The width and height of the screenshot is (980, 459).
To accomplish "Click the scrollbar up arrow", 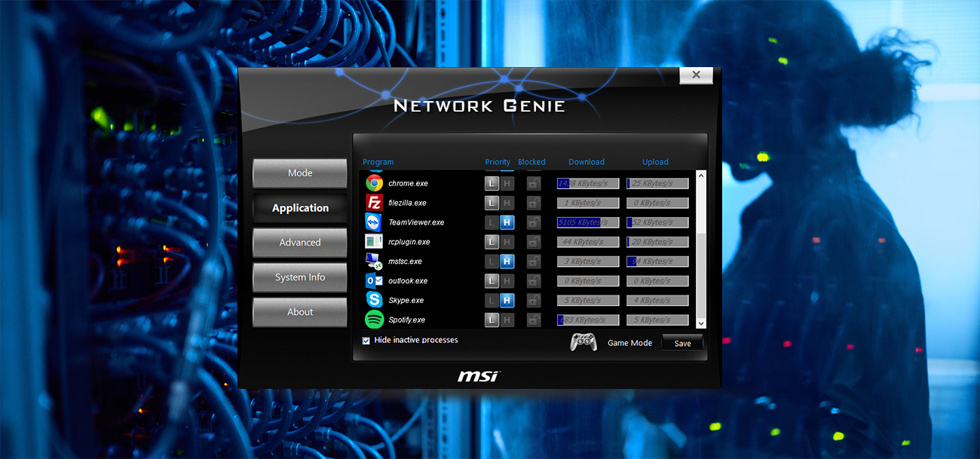I will point(701,176).
